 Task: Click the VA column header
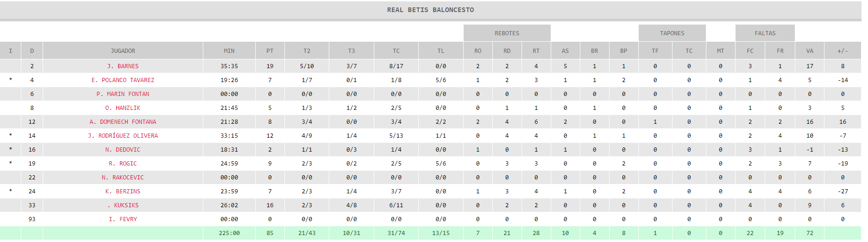[x=810, y=51]
